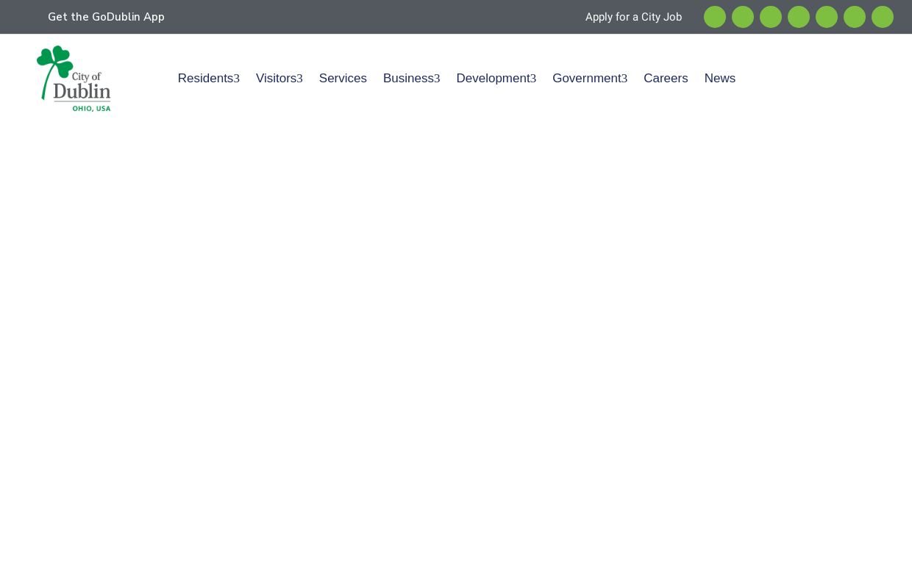Expand the Government navigation dropdown
This screenshot has width=912, height=588.
coord(589,79)
